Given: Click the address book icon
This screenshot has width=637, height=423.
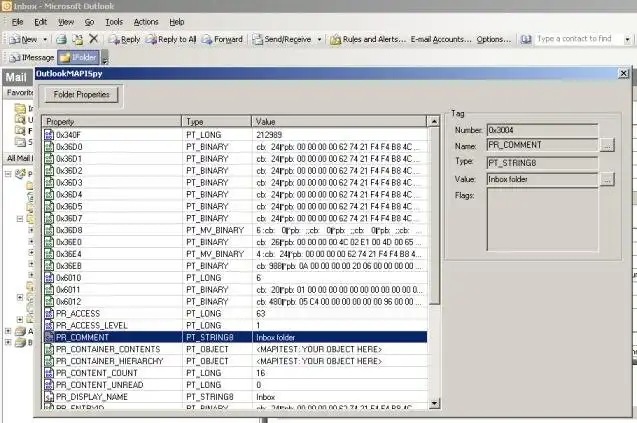Looking at the screenshot, I should coord(526,39).
